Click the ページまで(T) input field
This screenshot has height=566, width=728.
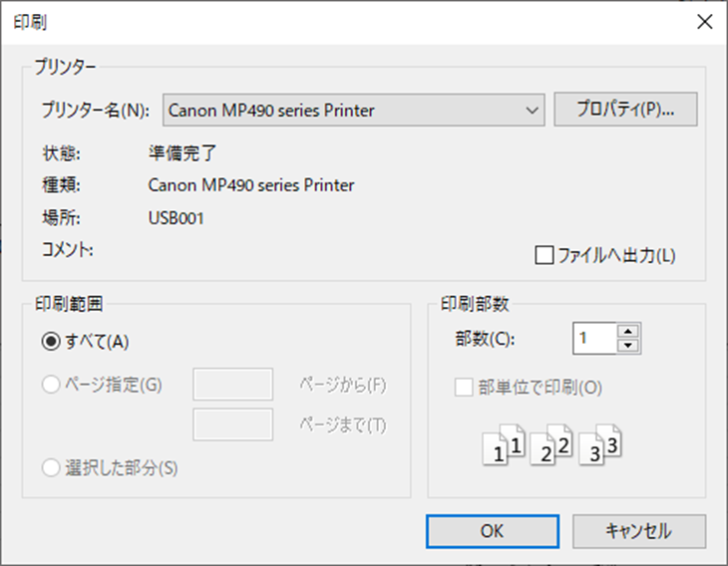click(x=232, y=424)
